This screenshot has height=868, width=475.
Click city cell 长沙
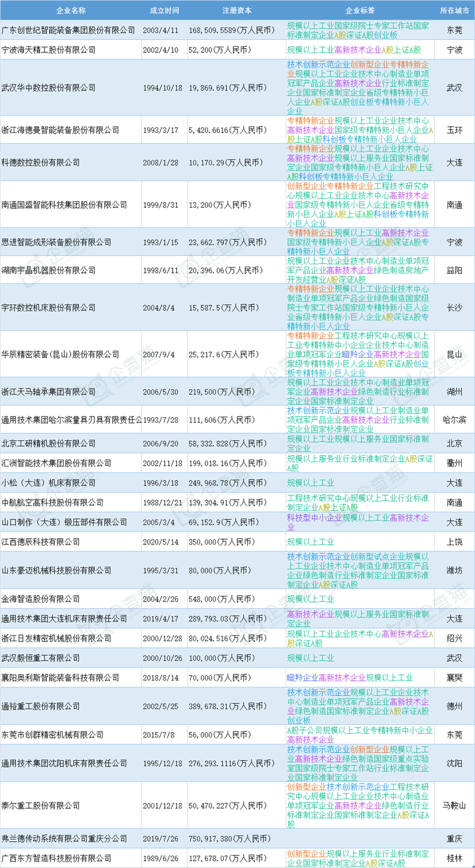point(454,307)
